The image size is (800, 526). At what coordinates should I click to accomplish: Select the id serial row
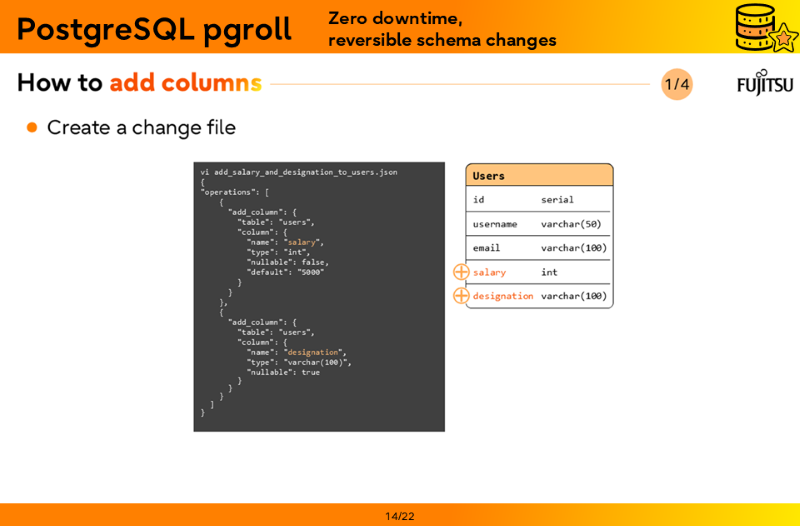(x=539, y=200)
